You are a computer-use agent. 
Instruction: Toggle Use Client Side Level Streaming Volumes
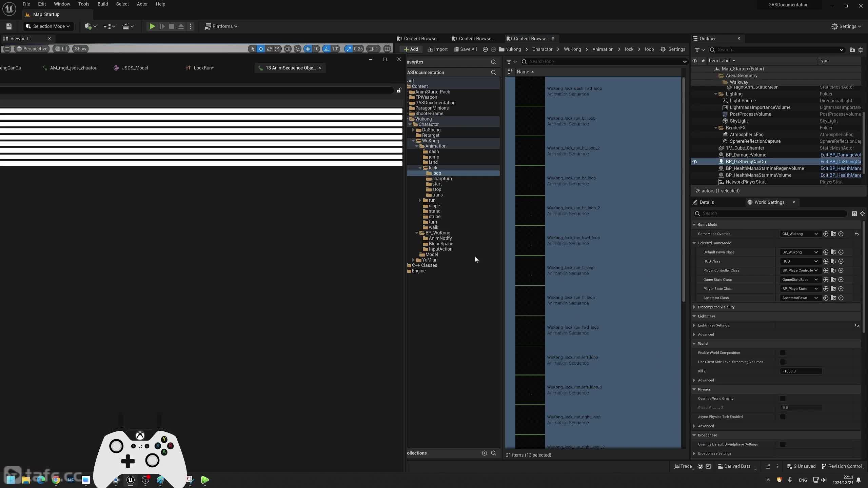coord(783,362)
